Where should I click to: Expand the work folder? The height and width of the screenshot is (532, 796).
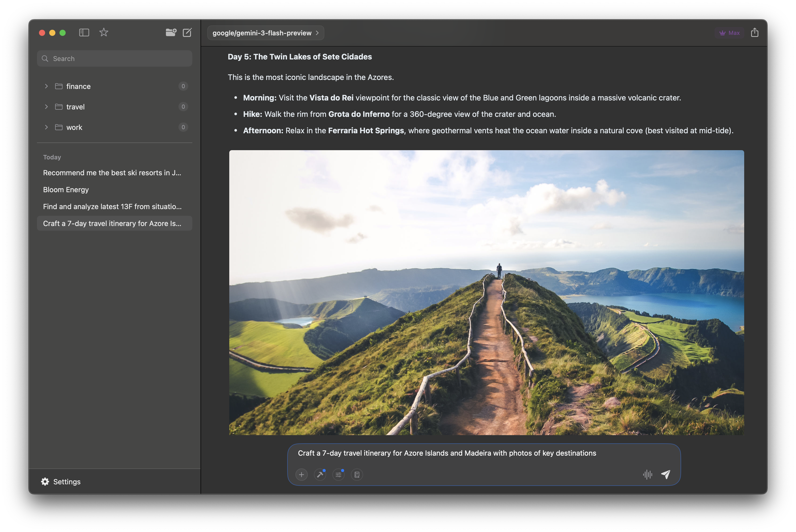(46, 127)
